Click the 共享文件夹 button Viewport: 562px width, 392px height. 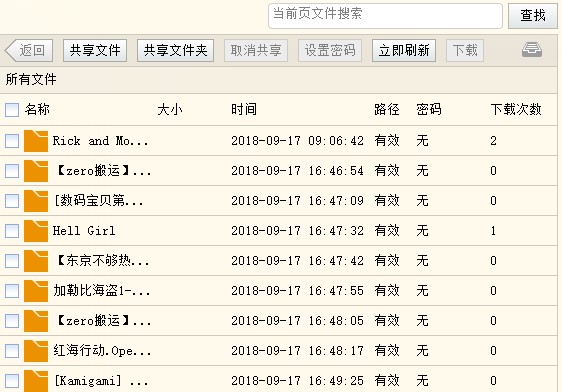point(175,51)
